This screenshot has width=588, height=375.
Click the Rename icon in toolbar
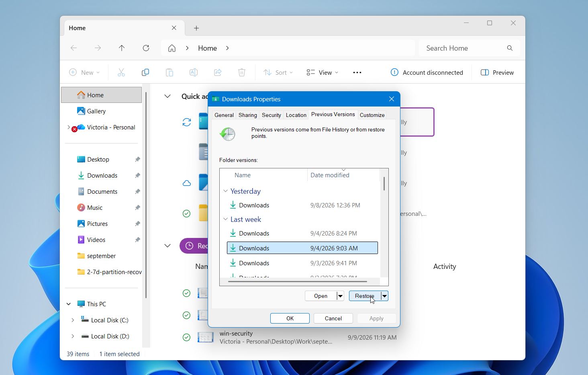coord(194,72)
